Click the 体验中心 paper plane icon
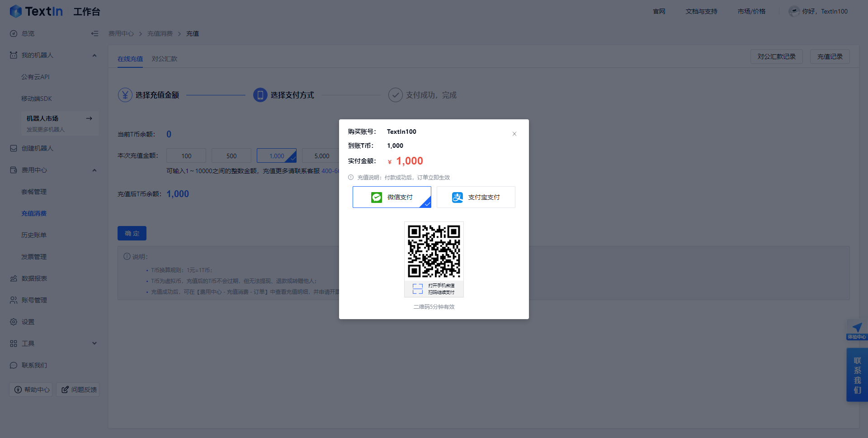 coord(857,327)
